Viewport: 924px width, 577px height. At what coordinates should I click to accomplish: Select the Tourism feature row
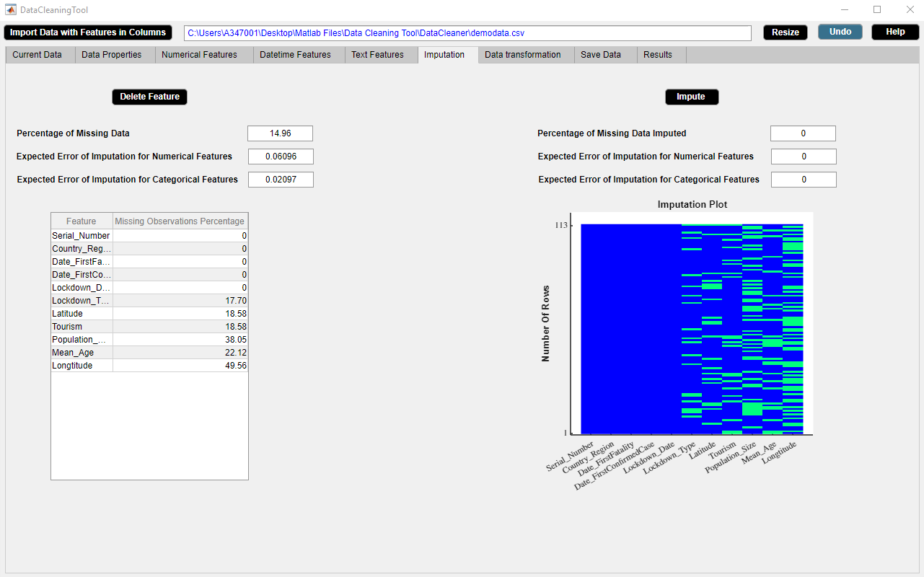pos(149,327)
